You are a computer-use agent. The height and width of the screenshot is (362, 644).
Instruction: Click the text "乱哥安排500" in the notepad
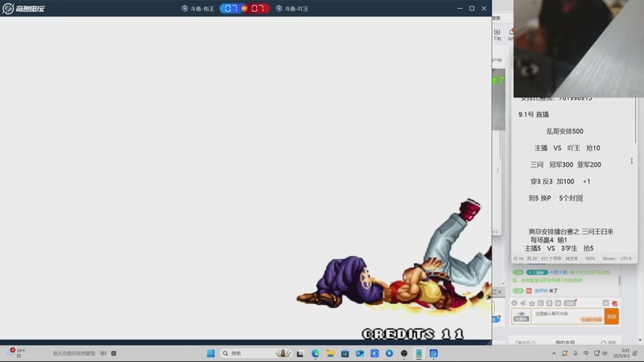pyautogui.click(x=565, y=131)
